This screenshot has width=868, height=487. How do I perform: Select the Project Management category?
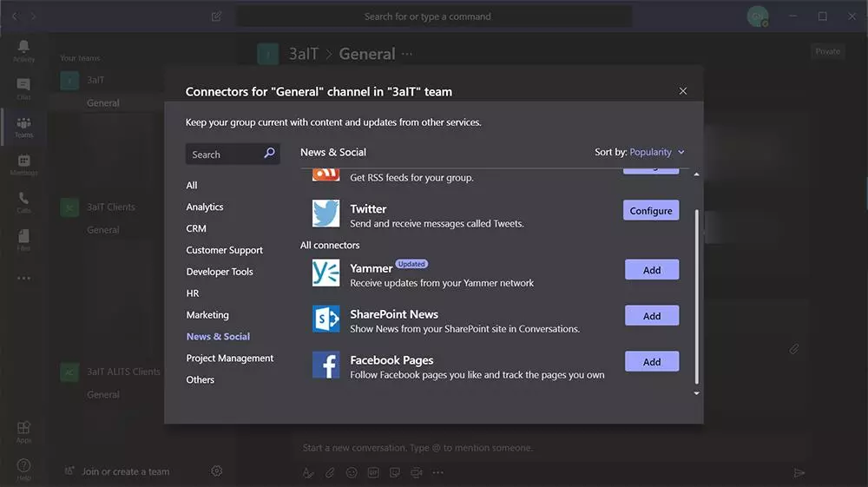230,358
